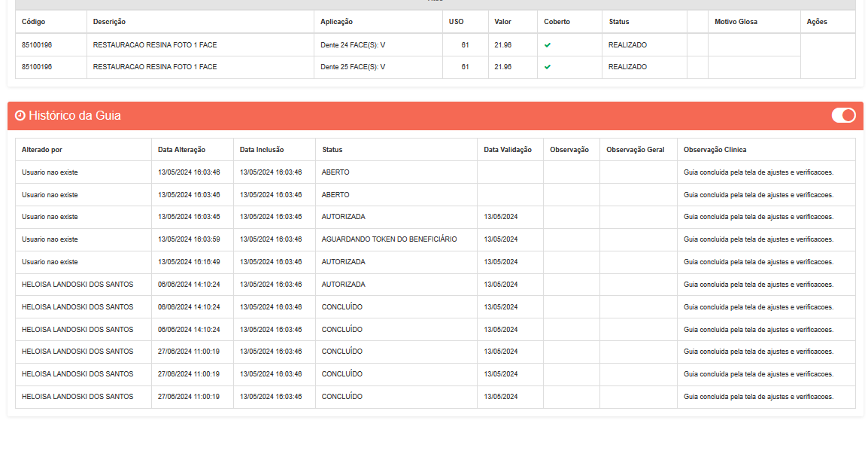Click the Aplicação column header
Viewport: 868px width, 457px height.
336,22
